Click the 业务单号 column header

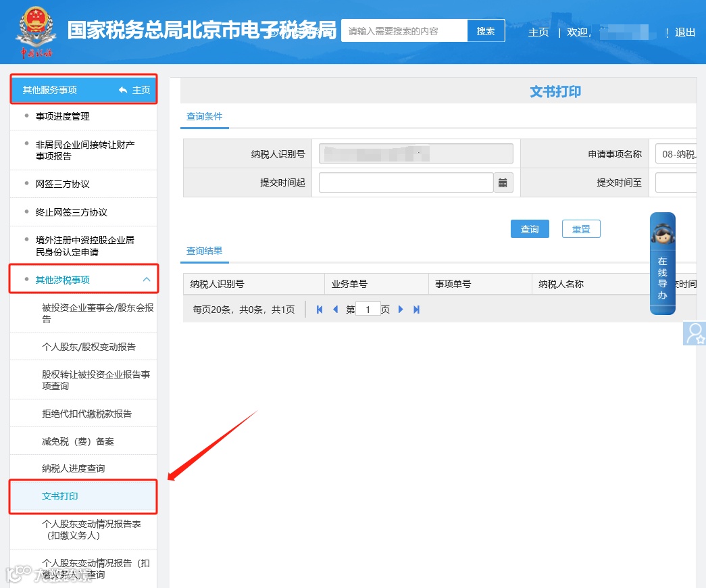[x=376, y=284]
